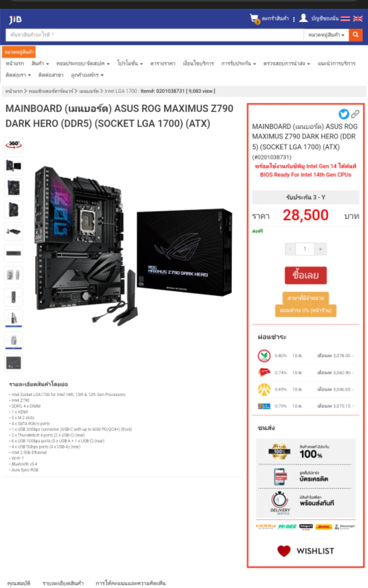Copy product link using chain icon
Image resolution: width=368 pixels, height=588 pixels.
coord(355,114)
